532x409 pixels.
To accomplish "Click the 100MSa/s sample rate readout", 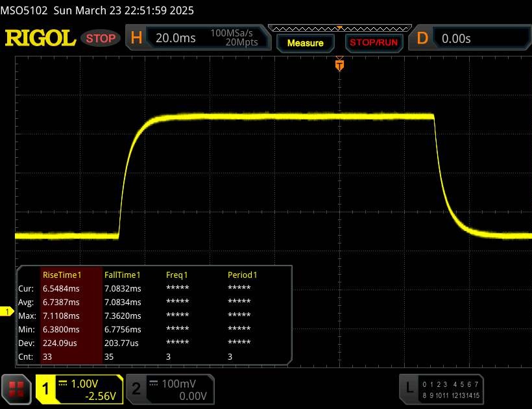I will [232, 33].
